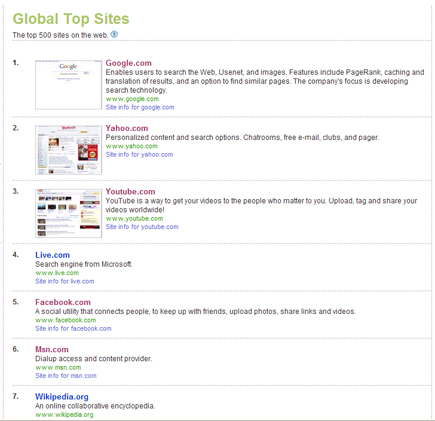Open Site info for facebook.com
The image size is (435, 421).
click(x=73, y=329)
